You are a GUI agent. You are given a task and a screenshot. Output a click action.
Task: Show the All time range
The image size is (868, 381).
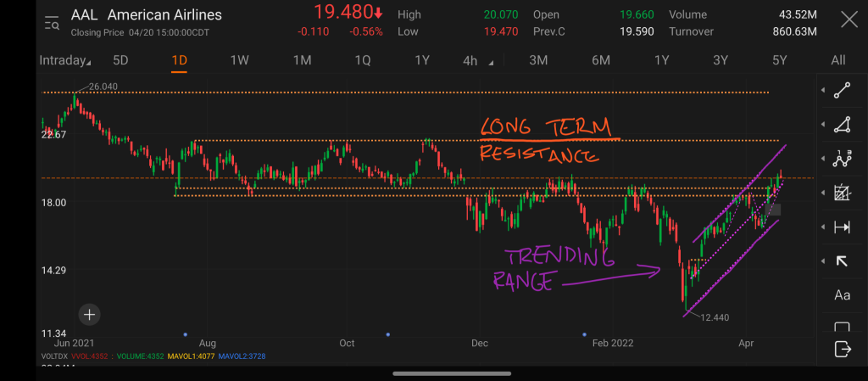(x=838, y=60)
